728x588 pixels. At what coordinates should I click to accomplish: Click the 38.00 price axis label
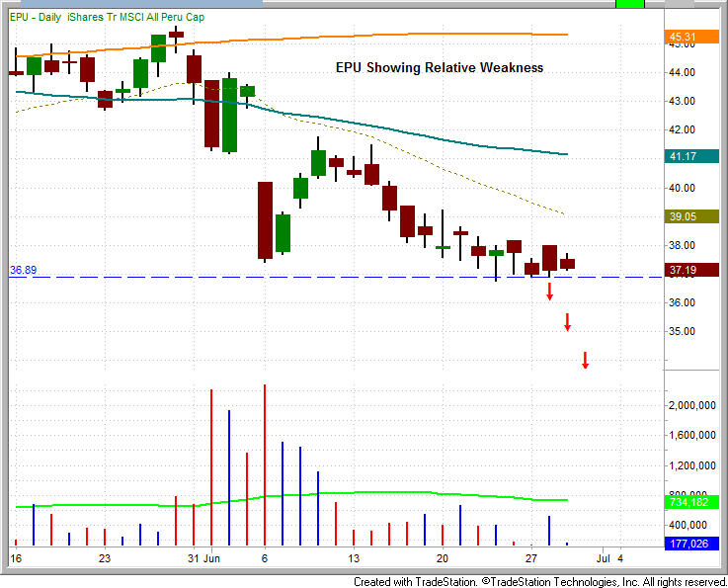tap(682, 245)
